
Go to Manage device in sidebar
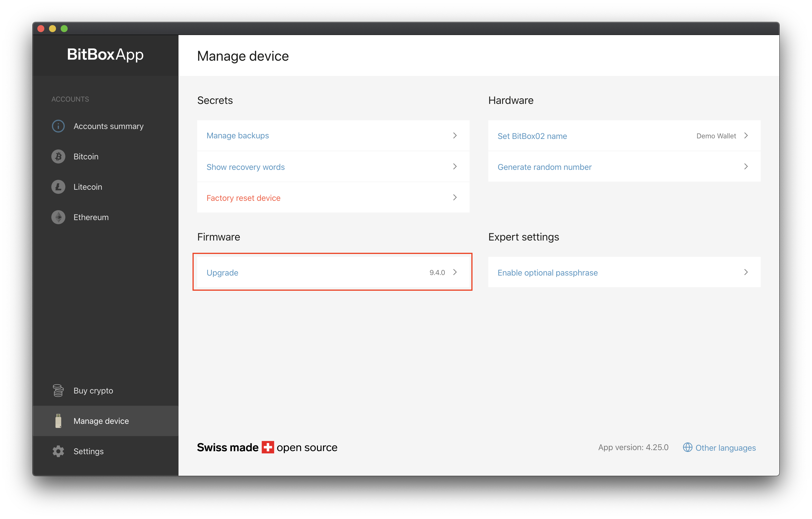(x=106, y=421)
